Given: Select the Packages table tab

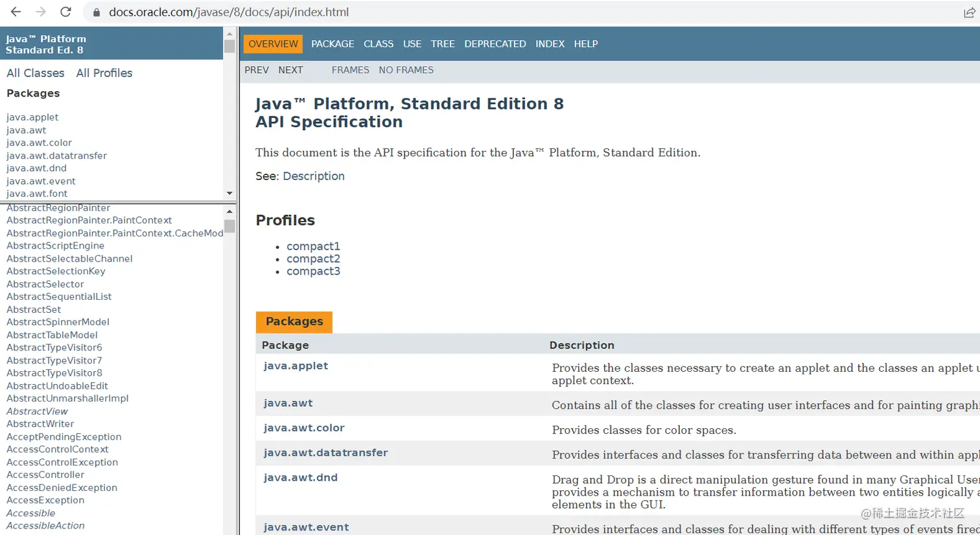Looking at the screenshot, I should click(294, 322).
